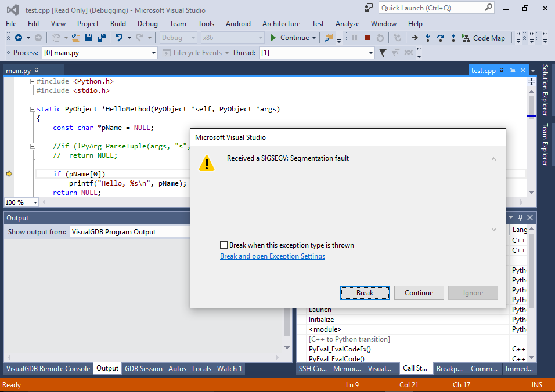The height and width of the screenshot is (392, 555).
Task: Close the test.cpp tab
Action: pyautogui.click(x=523, y=70)
